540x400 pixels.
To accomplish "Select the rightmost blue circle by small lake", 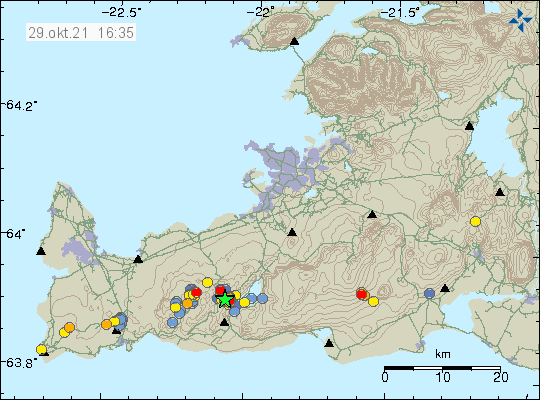I will (x=262, y=298).
